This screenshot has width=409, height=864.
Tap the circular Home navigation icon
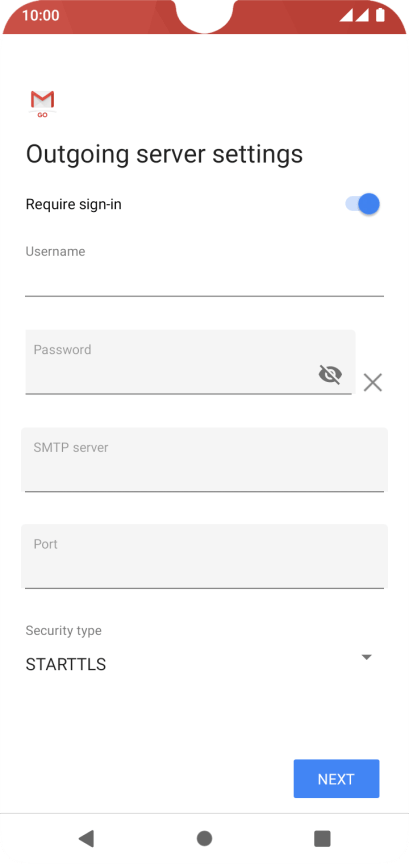204,838
